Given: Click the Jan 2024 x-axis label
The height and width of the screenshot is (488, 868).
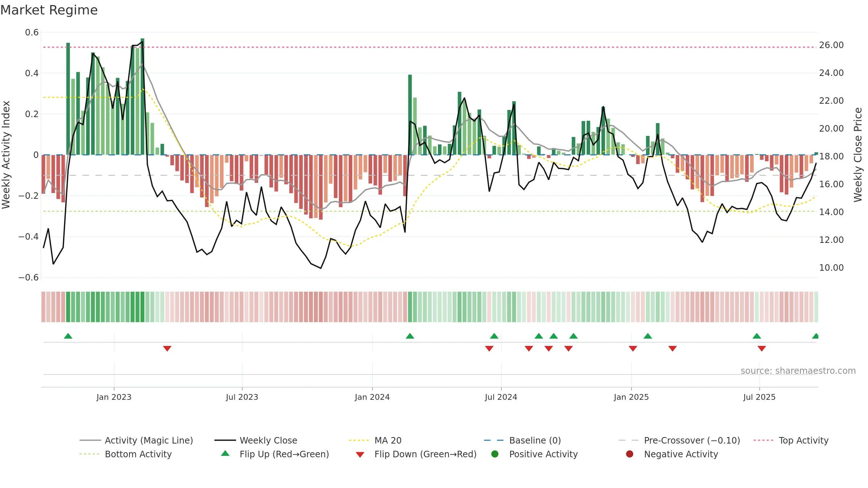Looking at the screenshot, I should coord(372,397).
